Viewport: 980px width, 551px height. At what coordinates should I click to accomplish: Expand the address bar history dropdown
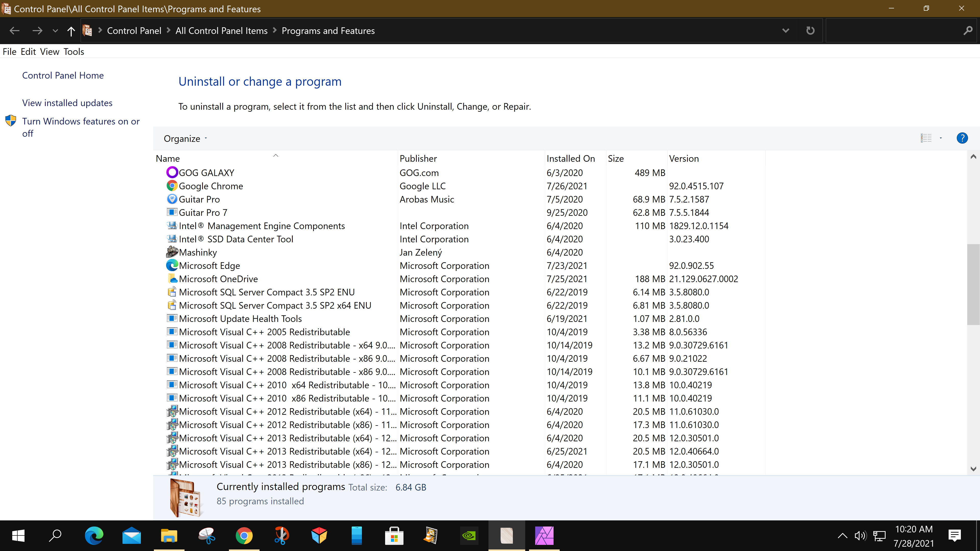(x=786, y=31)
